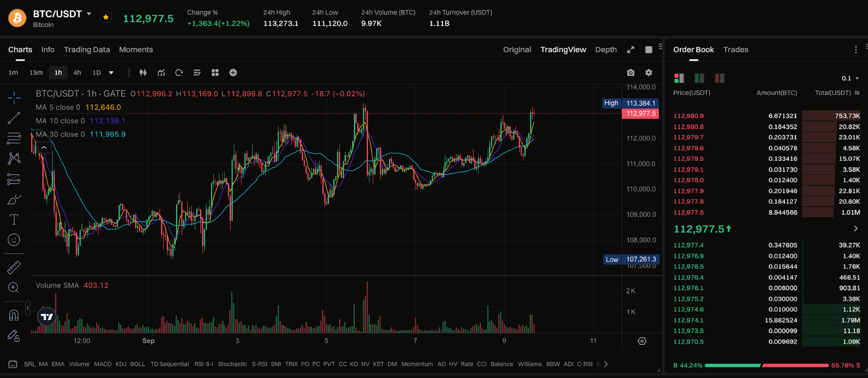The width and height of the screenshot is (868, 378).
Task: Click the replay refresh icon
Action: [179, 73]
